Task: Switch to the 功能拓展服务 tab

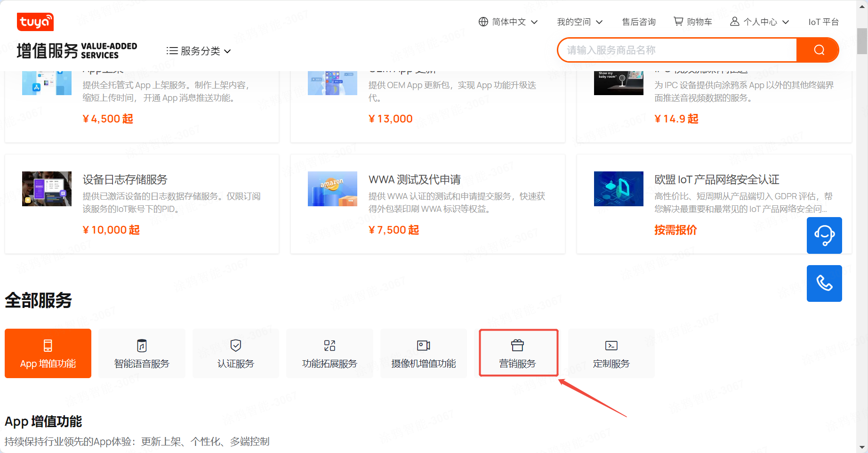Action: coord(330,353)
